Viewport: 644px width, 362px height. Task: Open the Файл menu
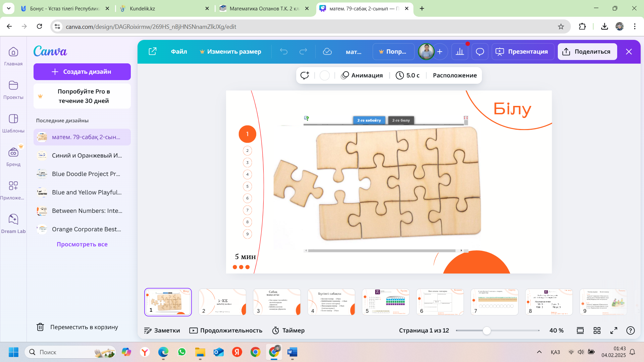[179, 52]
